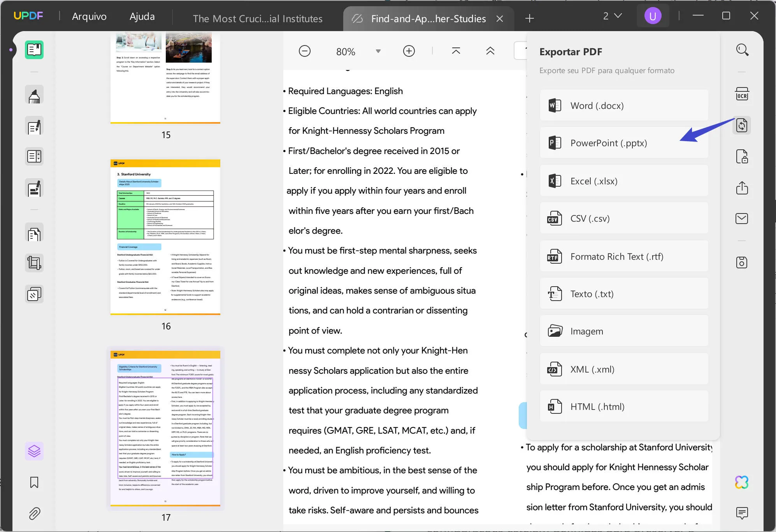Viewport: 776px width, 532px height.
Task: Open the attachments tool
Action: click(x=34, y=513)
